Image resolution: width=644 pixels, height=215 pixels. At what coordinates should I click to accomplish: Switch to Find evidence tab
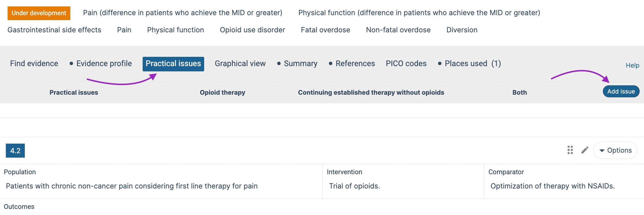point(34,64)
